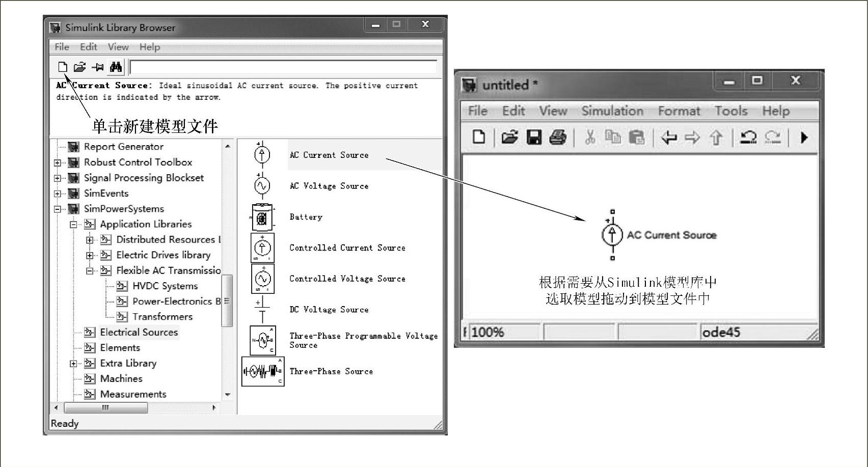The height and width of the screenshot is (467, 868).
Task: Select Measurements in the library tree
Action: 133,394
